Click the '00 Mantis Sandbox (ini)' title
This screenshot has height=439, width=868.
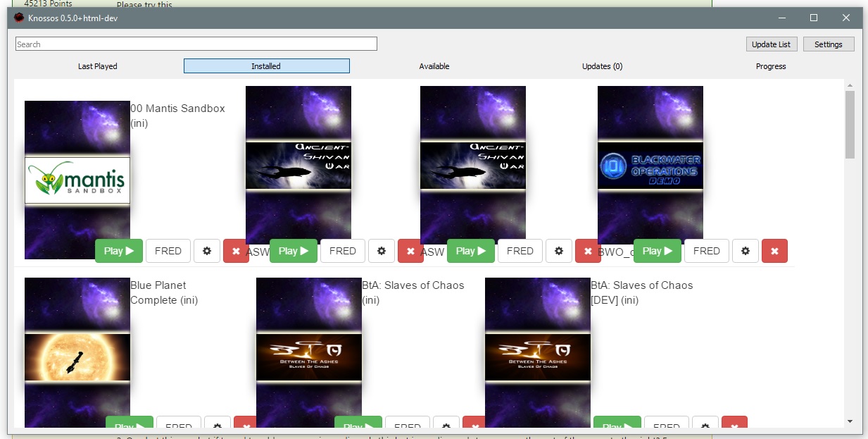click(177, 116)
